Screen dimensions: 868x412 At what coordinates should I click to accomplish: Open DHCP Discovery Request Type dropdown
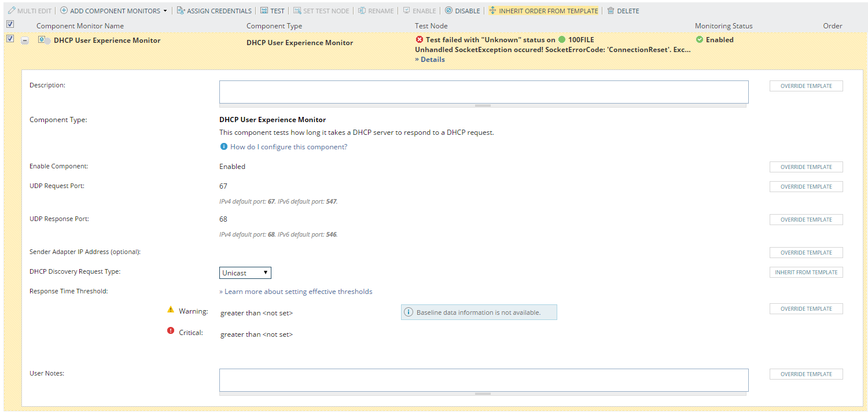245,273
